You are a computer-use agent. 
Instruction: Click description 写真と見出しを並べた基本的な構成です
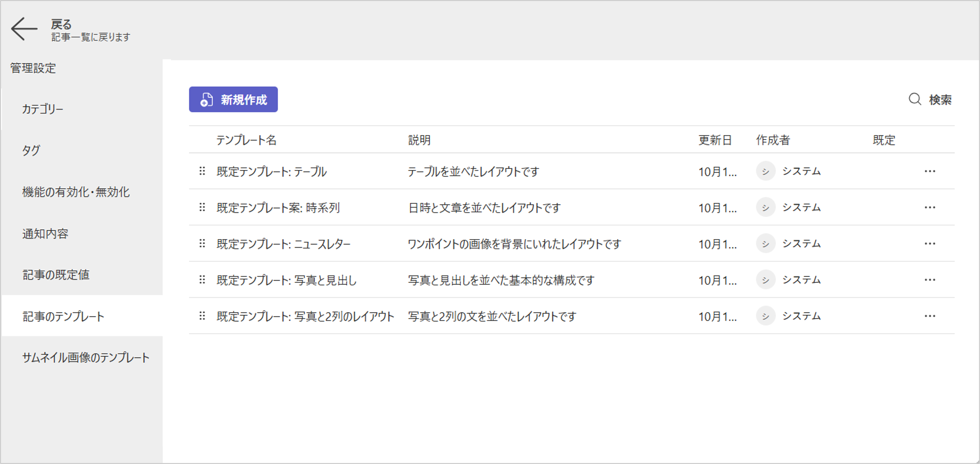pos(501,280)
